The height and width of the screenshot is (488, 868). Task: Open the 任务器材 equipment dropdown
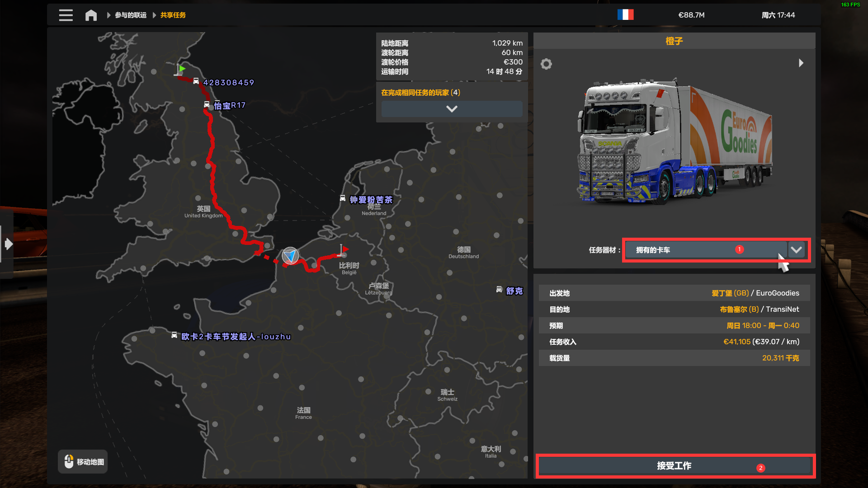point(706,250)
